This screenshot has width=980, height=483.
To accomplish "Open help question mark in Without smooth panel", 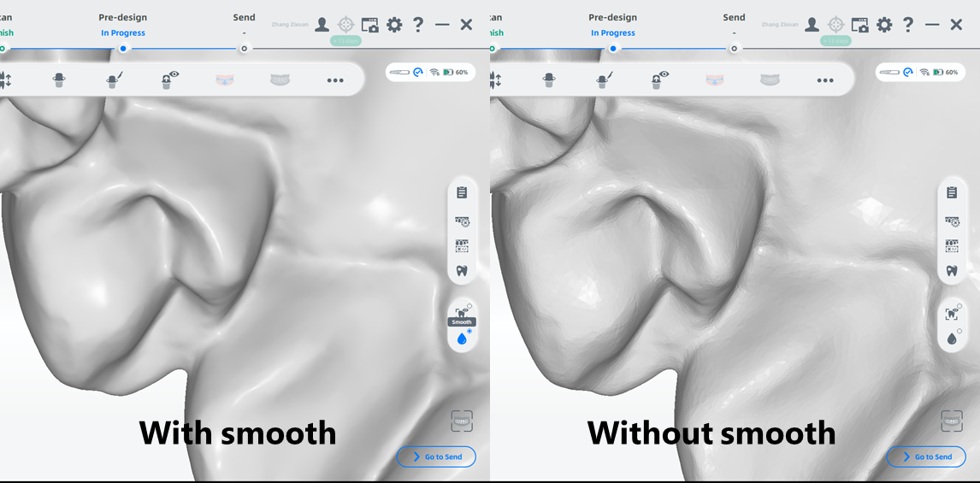I will (x=908, y=25).
